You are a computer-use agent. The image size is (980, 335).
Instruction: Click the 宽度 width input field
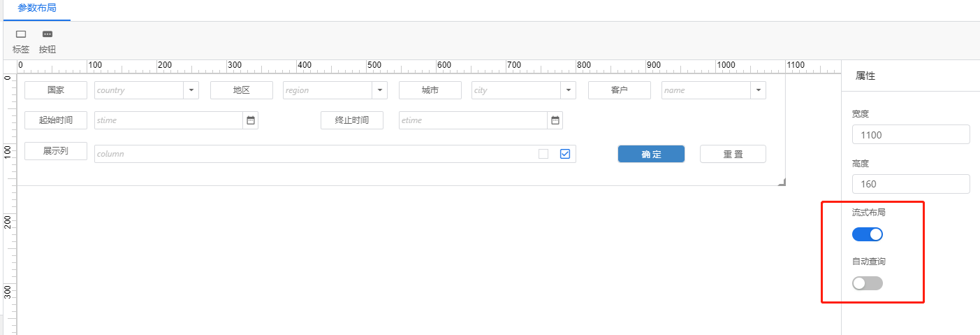point(911,134)
